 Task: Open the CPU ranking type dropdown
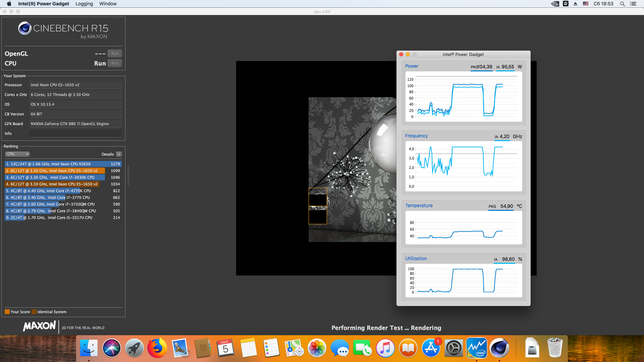[x=17, y=154]
